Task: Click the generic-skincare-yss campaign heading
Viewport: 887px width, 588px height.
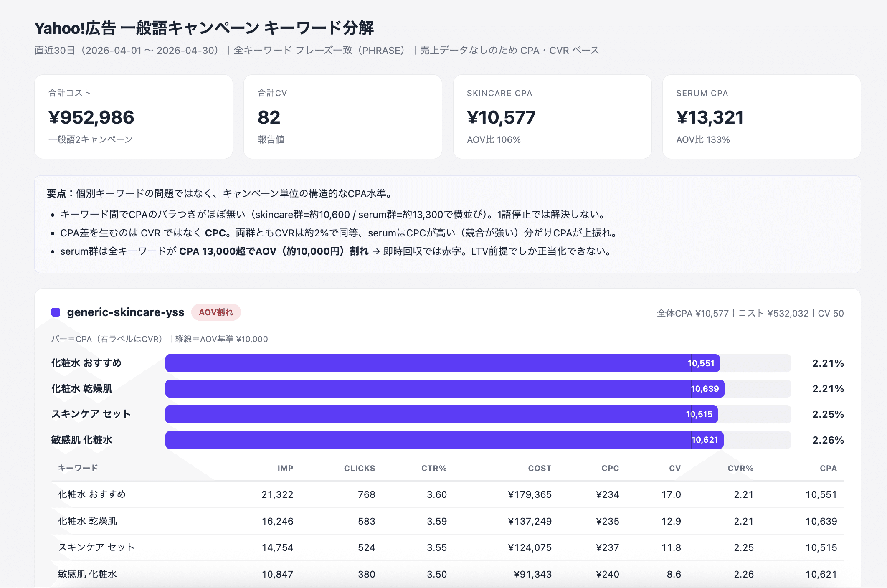Action: pos(126,312)
